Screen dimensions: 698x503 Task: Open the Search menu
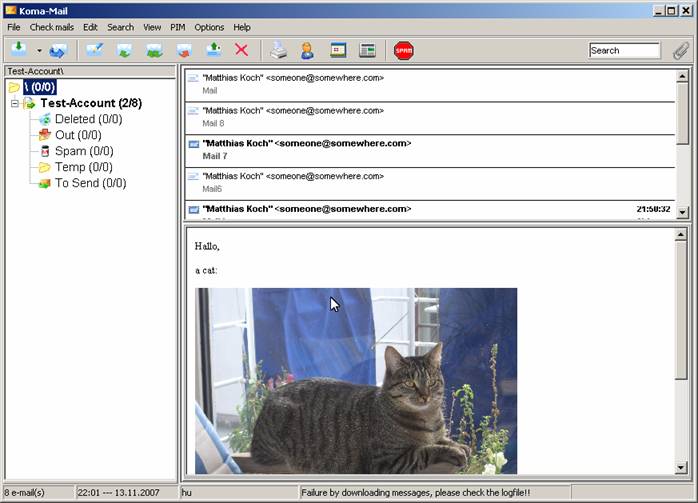pos(120,27)
